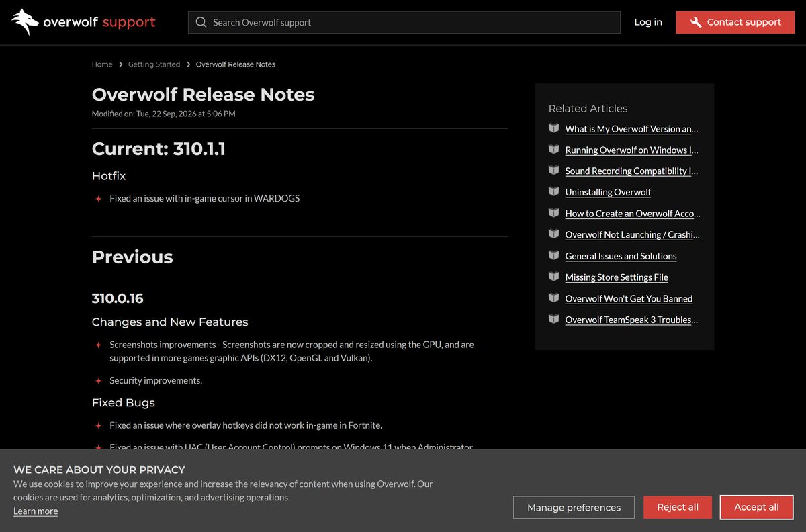Click Learn more in the privacy banner
The image size is (806, 532).
click(36, 511)
